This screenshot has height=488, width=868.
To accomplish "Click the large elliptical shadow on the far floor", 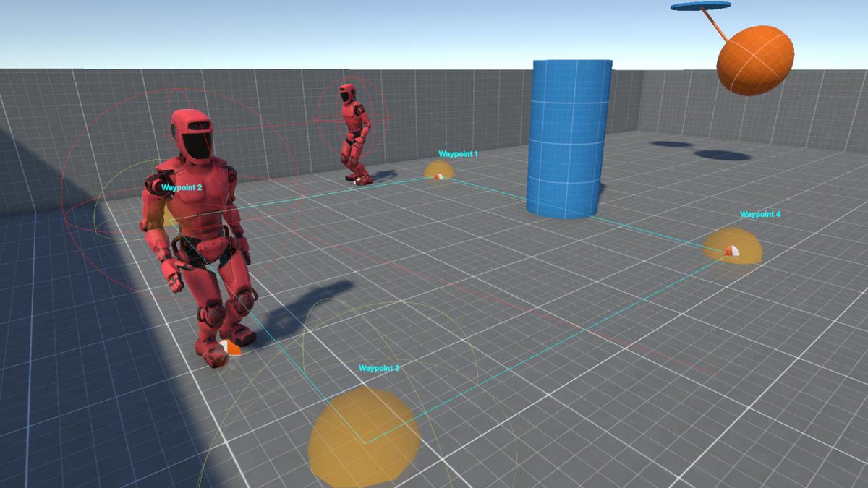I will 723,155.
